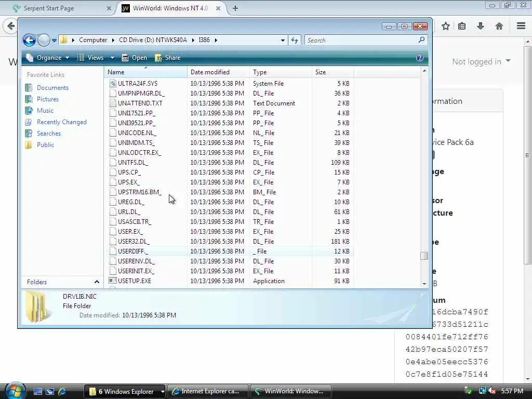Click the blue Help icon

420,58
